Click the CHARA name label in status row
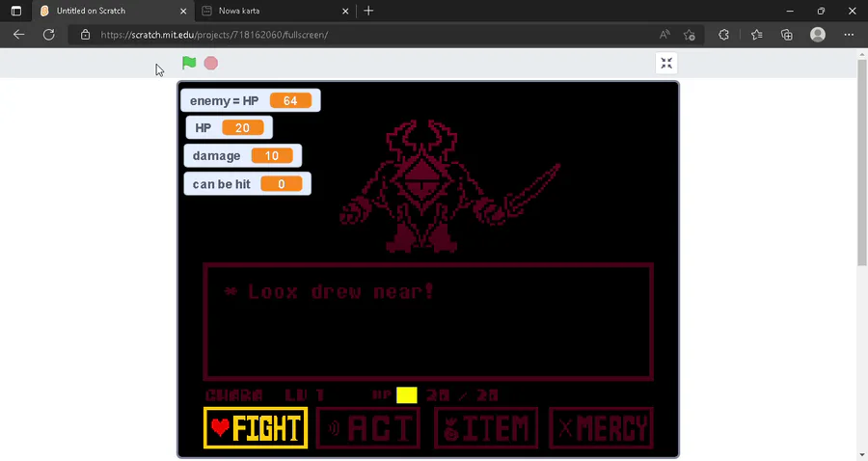Screen dimensions: 868x461 (233, 395)
